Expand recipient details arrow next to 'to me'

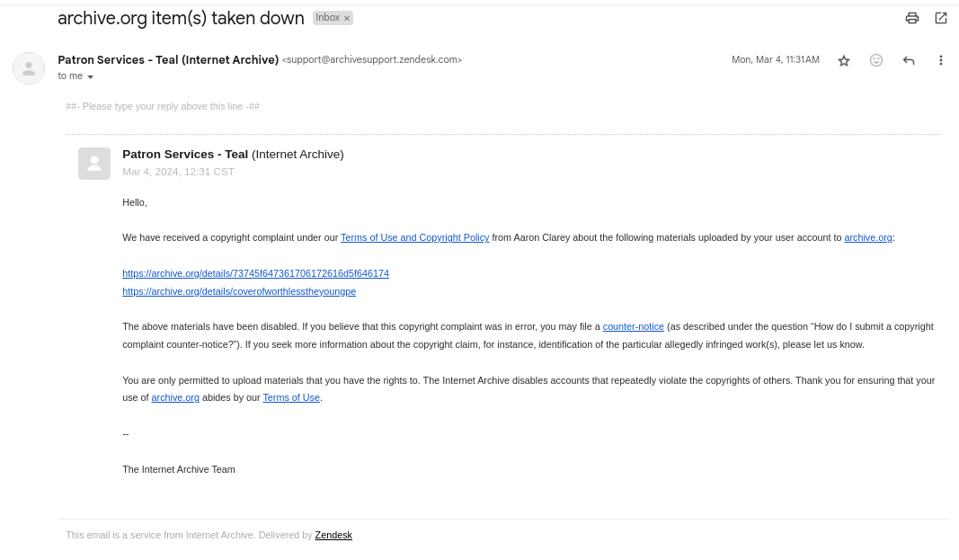click(x=91, y=76)
